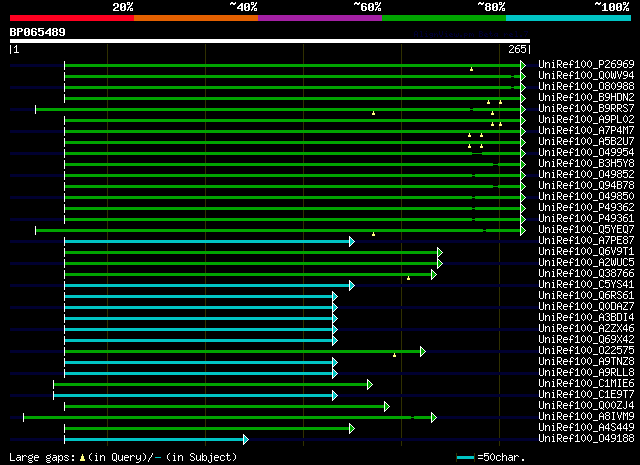The image size is (640, 465).
Task: Select the UniRef100_A5B2U7 label
Action: [586, 141]
